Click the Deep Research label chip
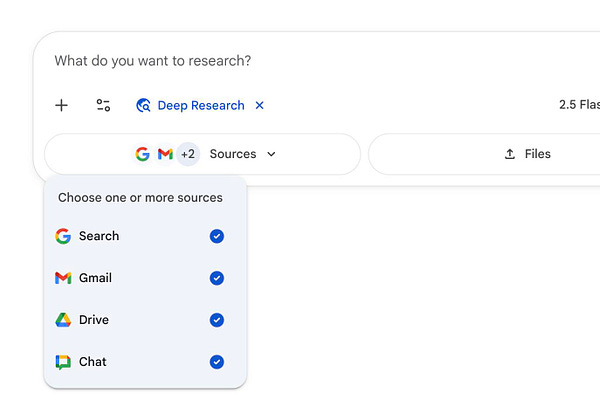This screenshot has height=400, width=600. (x=200, y=105)
